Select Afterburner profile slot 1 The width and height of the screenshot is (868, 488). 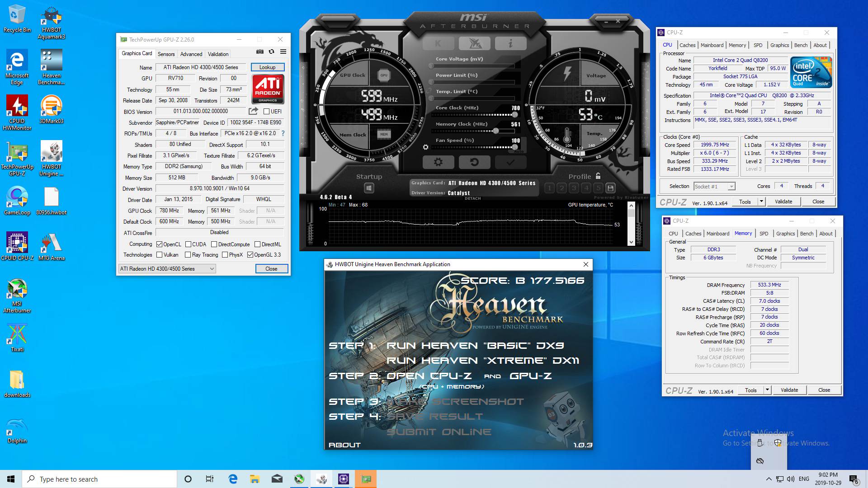tap(549, 188)
